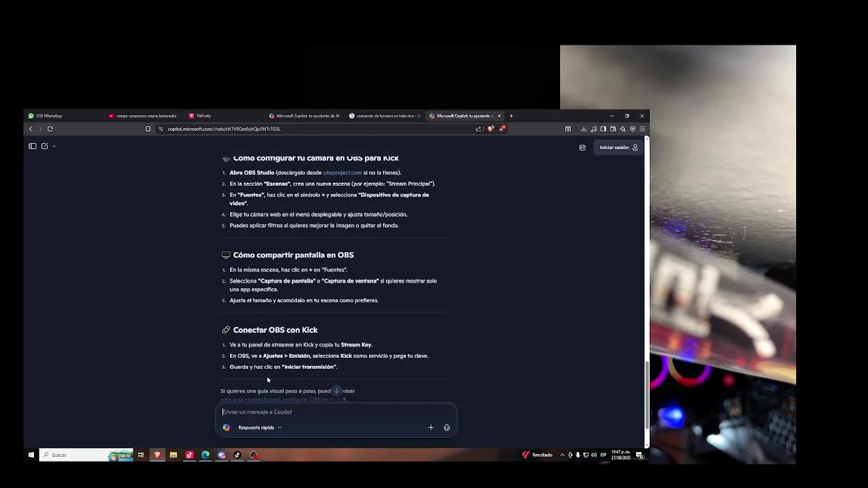Screen dimensions: 868x488
Task: Open media playlist music-note icon
Action: pyautogui.click(x=593, y=129)
